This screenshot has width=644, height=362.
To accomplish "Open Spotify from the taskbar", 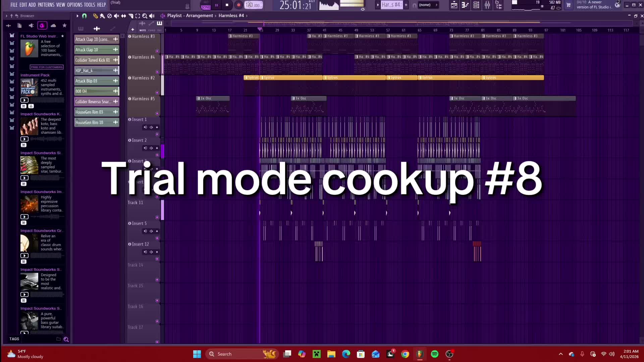I will [435, 354].
